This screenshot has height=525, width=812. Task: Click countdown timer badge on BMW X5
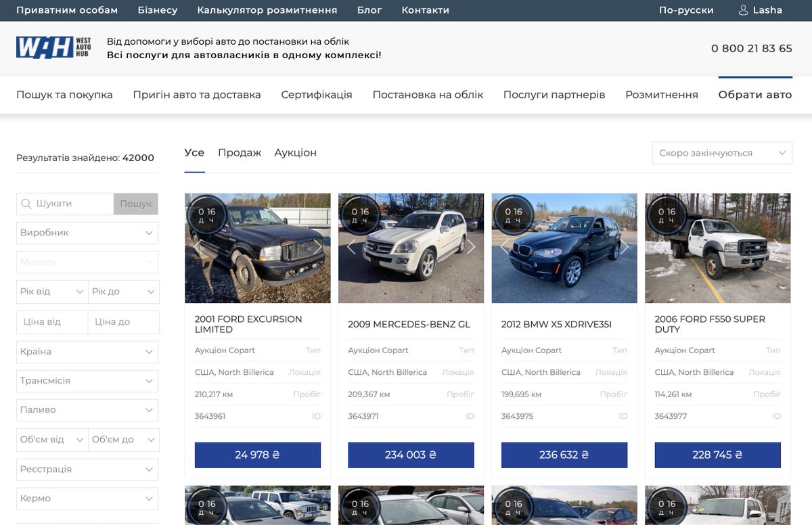click(x=513, y=215)
